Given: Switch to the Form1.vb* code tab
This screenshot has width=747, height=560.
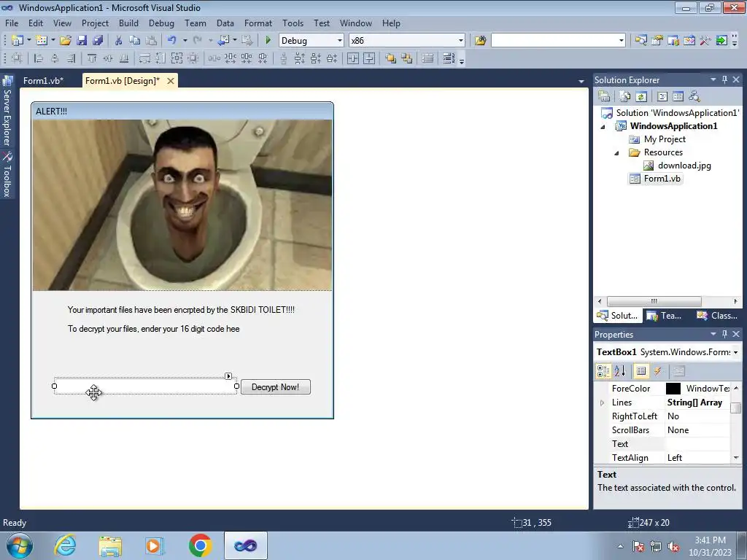Looking at the screenshot, I should click(43, 81).
